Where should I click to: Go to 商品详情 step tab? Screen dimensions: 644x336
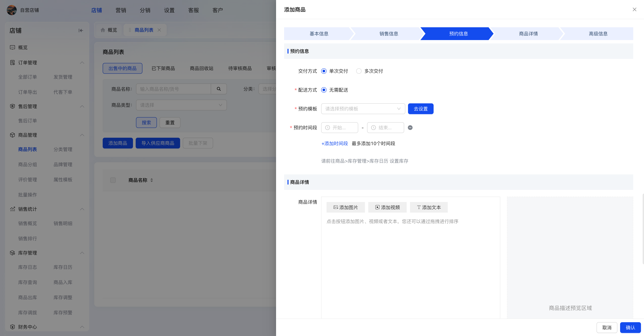(528, 33)
